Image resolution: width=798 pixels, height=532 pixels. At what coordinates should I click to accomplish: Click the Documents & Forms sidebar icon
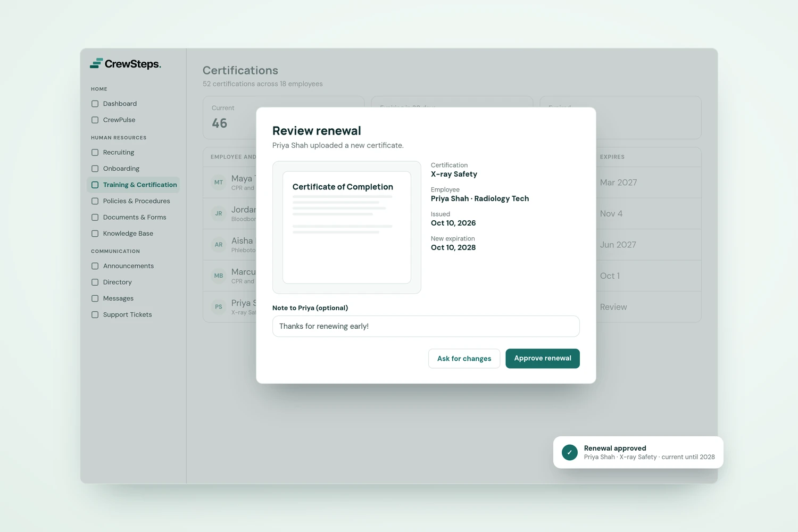coord(95,217)
